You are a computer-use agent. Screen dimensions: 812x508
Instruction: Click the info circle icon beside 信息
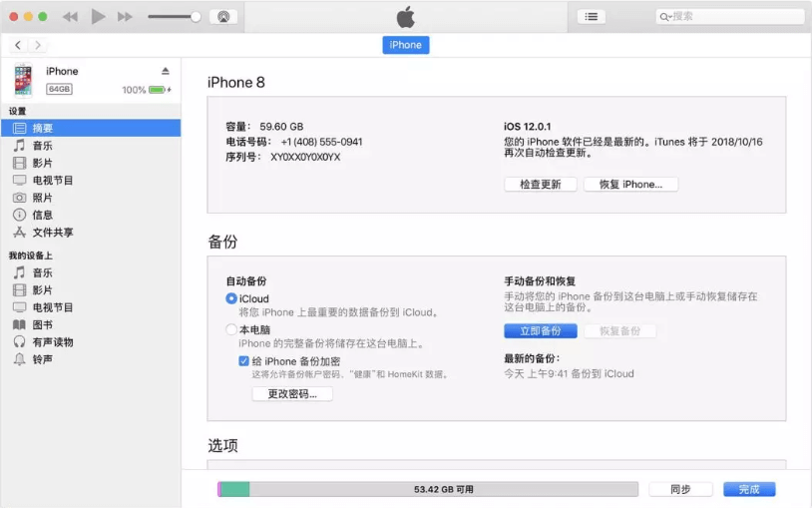[19, 215]
